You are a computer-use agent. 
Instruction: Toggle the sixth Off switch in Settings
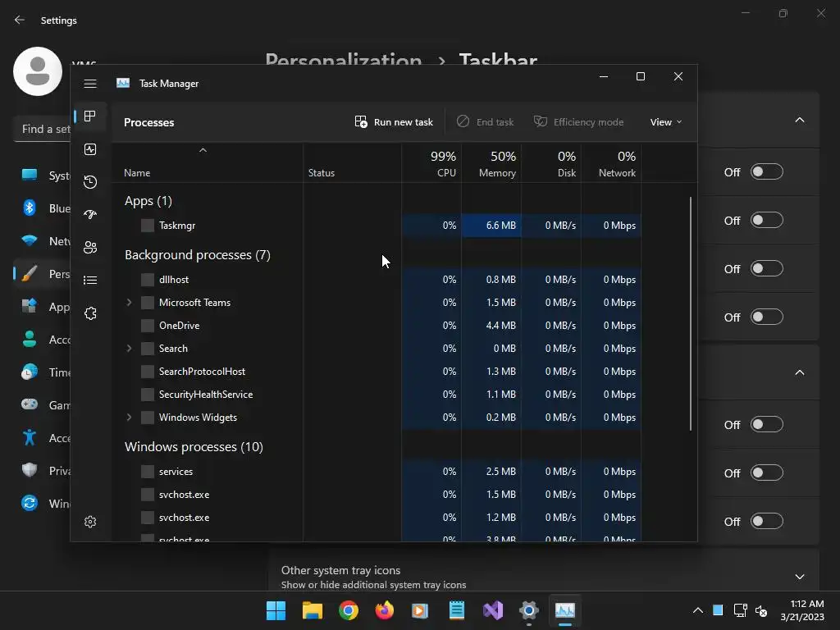pyautogui.click(x=767, y=473)
